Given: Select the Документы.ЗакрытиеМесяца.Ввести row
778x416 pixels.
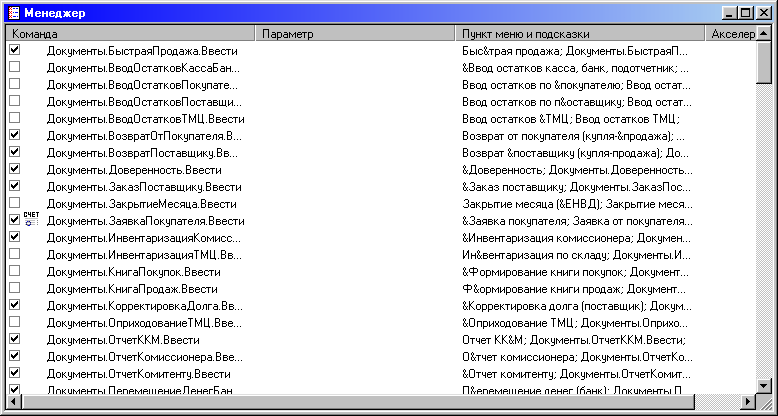Looking at the screenshot, I should 140,203.
